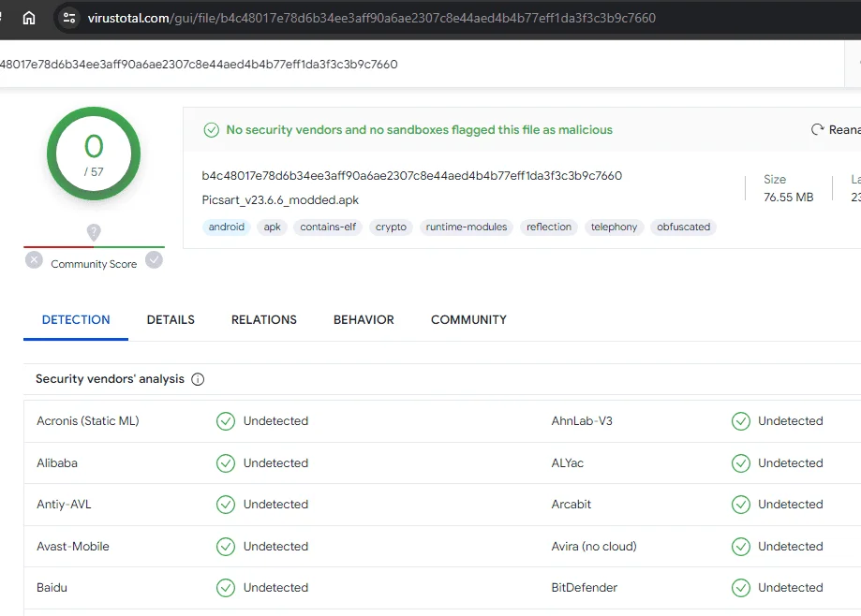Click the 76.55 MB size value
Image resolution: width=861 pixels, height=616 pixels.
(x=789, y=197)
